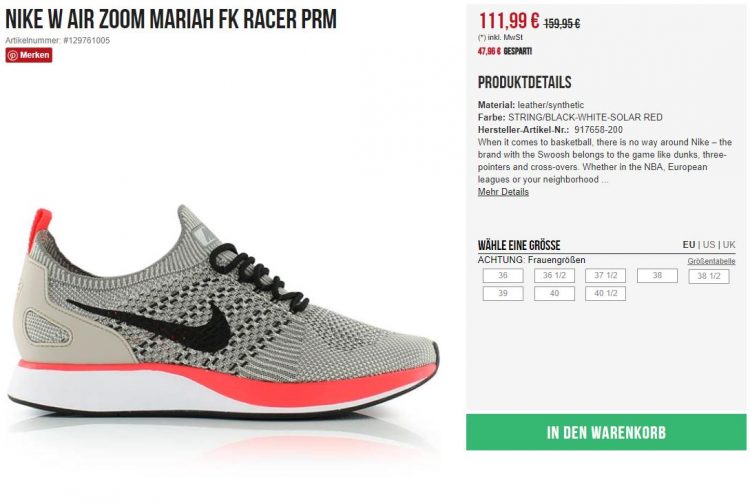Pick size 38
Viewport: 750px width, 502px height.
coord(657,275)
